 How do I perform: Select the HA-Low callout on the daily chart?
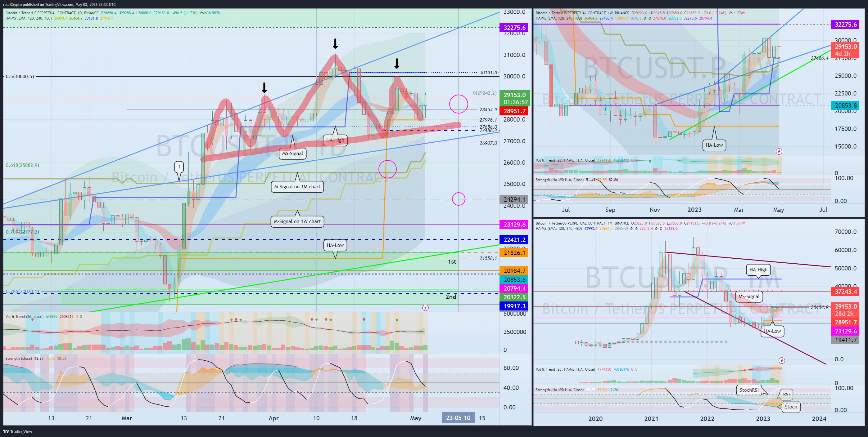pyautogui.click(x=335, y=245)
